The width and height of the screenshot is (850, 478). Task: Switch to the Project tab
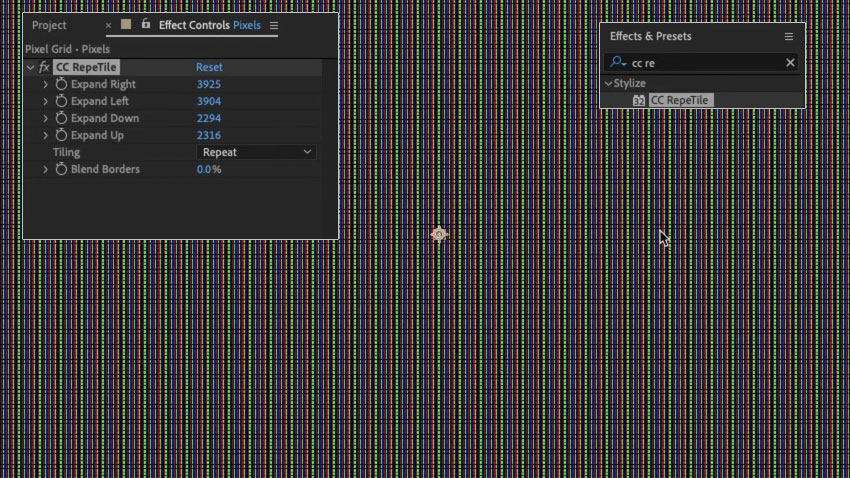(x=49, y=25)
